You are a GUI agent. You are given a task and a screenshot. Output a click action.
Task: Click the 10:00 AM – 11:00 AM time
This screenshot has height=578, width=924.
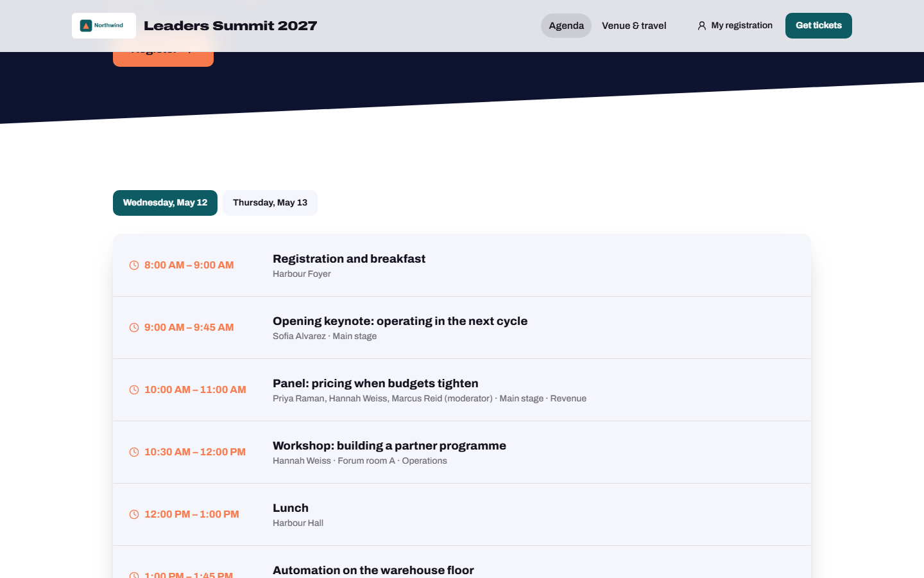(x=195, y=390)
